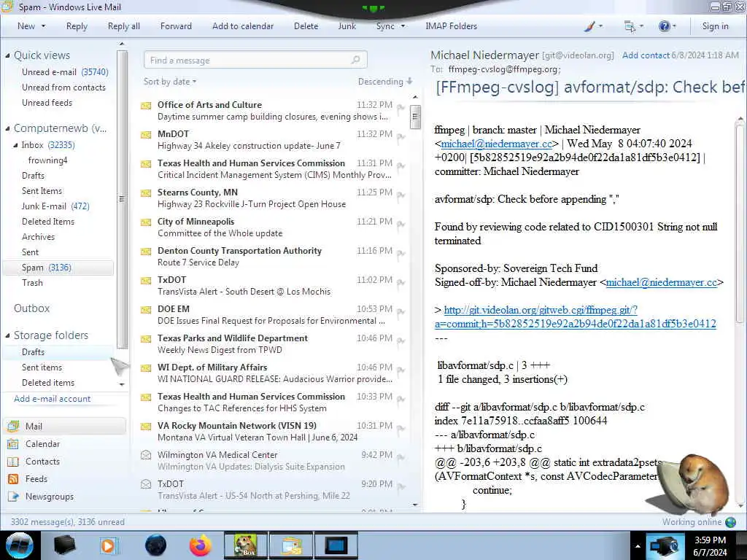Mark message as Junk

347,26
